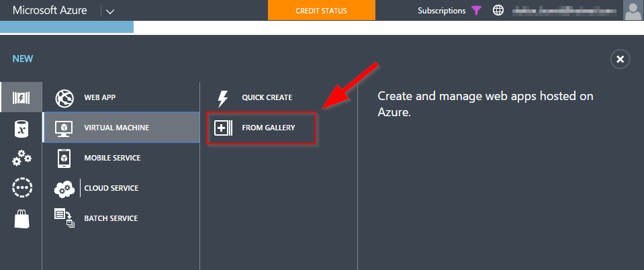Click the From Gallery plus icon
644x270 pixels.
[x=224, y=128]
